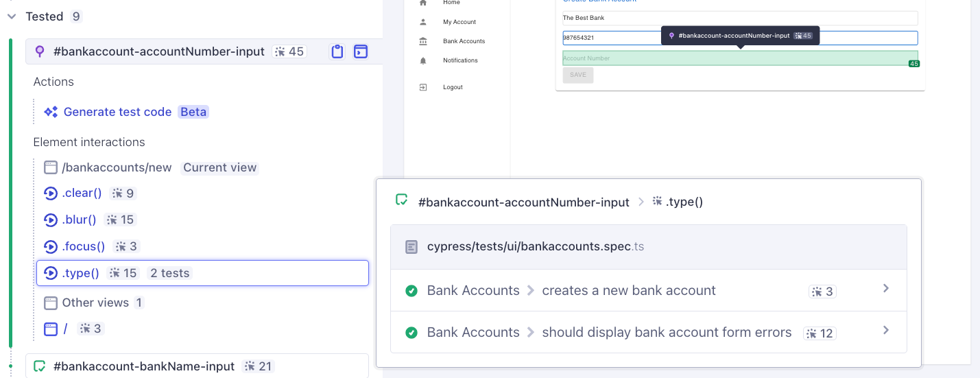Screen dimensions: 980x378
Task: Click the Current view label
Action: (220, 167)
